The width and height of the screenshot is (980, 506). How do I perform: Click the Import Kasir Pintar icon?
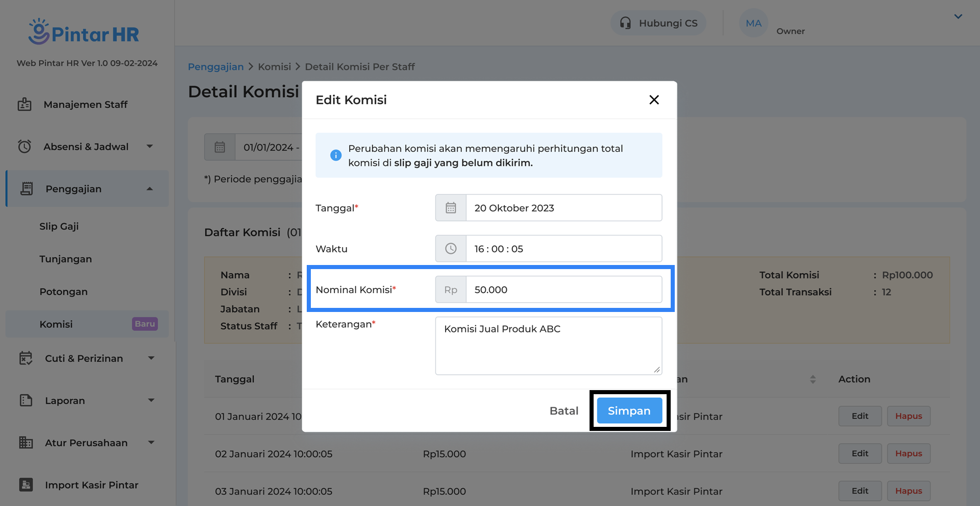(26, 485)
